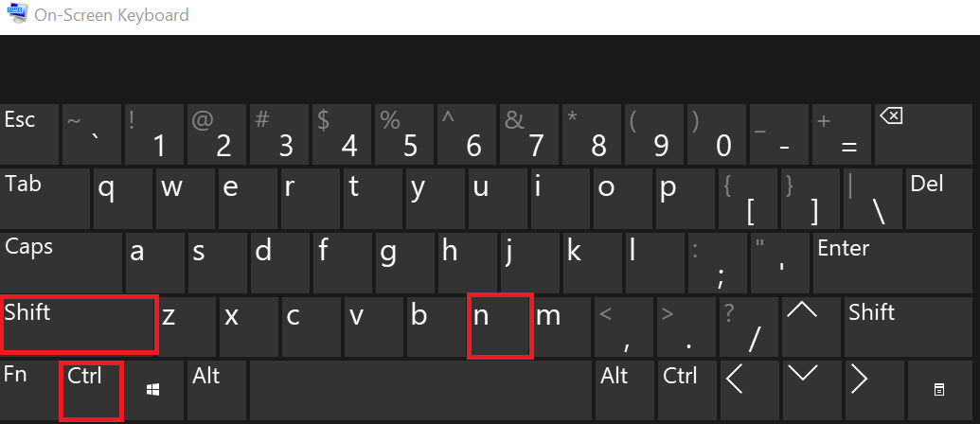The height and width of the screenshot is (424, 980).
Task: Click the Tab key
Action: [x=45, y=199]
